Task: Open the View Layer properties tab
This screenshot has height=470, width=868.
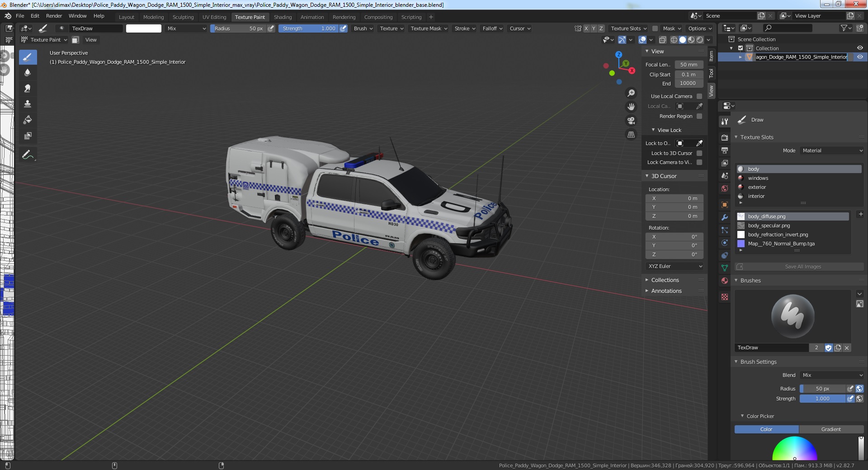Action: [x=725, y=163]
